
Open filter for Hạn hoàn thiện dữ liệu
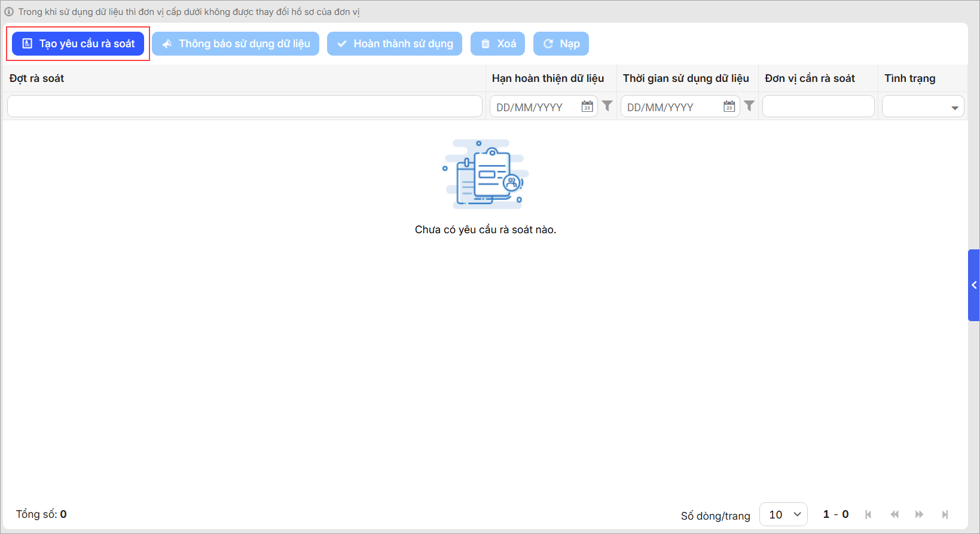[607, 106]
